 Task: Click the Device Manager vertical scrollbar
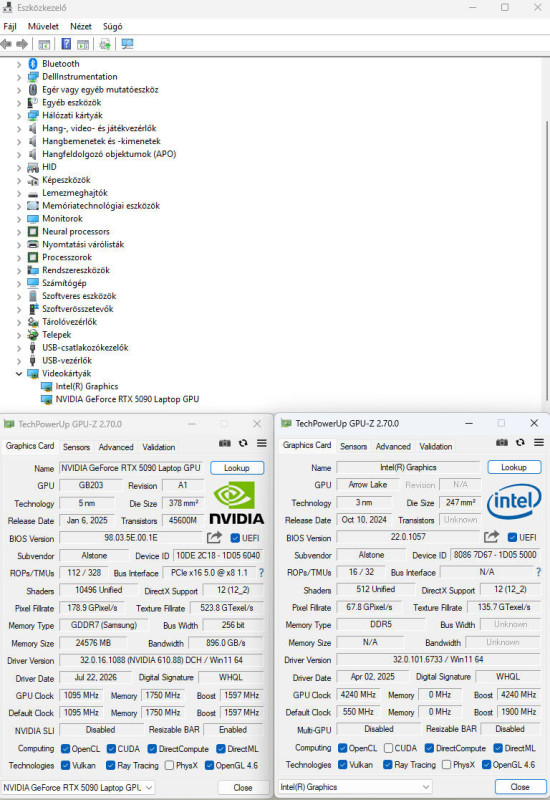point(547,260)
